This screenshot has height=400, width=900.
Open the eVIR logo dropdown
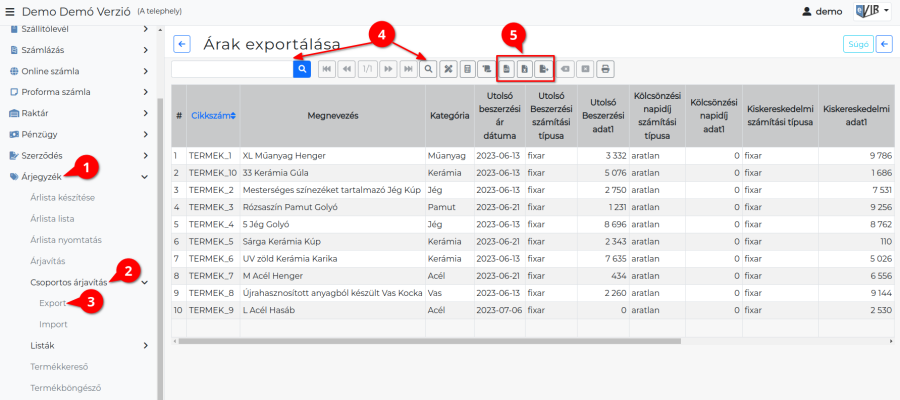click(872, 11)
